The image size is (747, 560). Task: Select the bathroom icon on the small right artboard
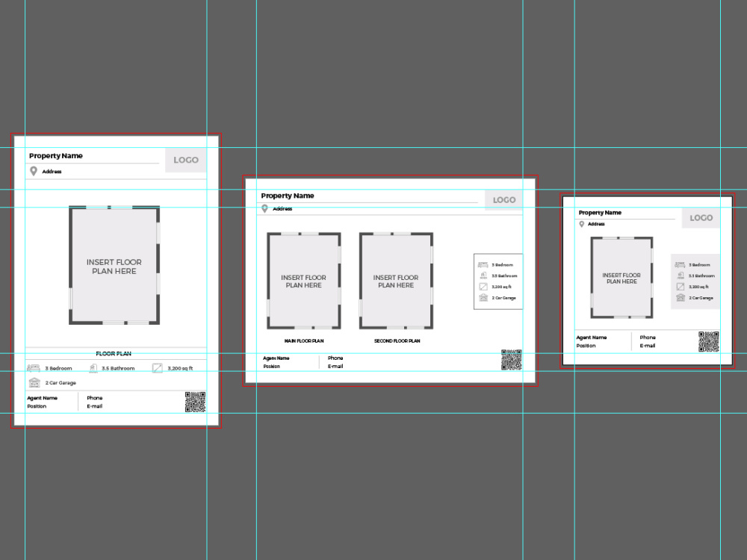click(681, 276)
